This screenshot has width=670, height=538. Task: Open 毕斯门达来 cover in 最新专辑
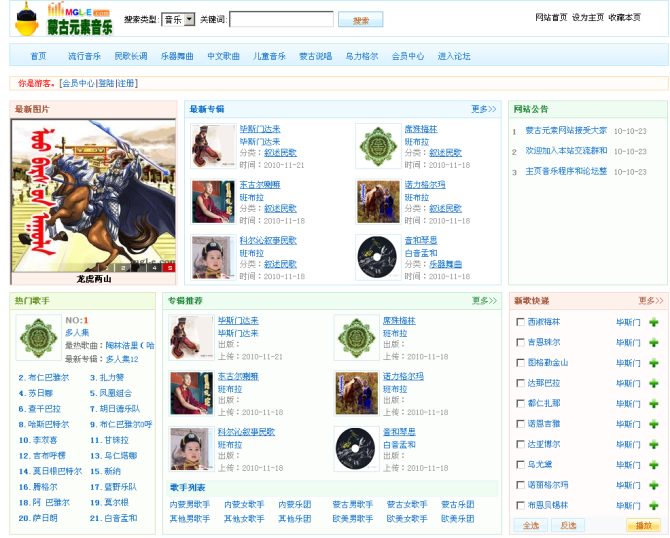click(213, 146)
